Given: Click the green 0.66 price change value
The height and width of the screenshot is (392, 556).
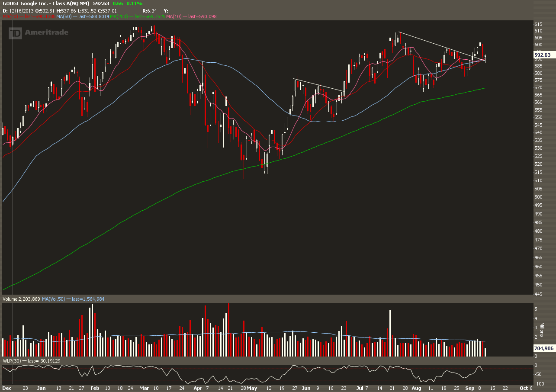Looking at the screenshot, I should (x=118, y=3).
